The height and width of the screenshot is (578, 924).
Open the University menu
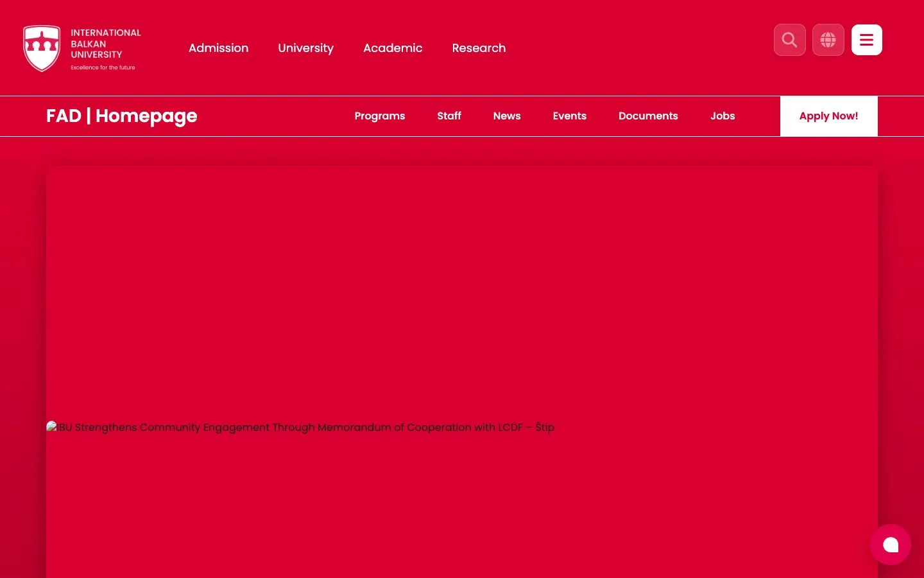[305, 48]
